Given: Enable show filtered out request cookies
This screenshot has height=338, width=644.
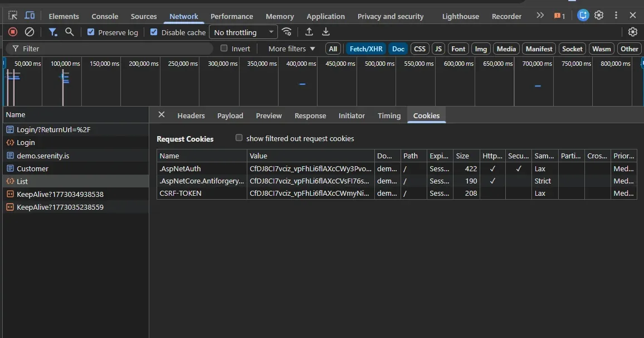Looking at the screenshot, I should tap(239, 138).
